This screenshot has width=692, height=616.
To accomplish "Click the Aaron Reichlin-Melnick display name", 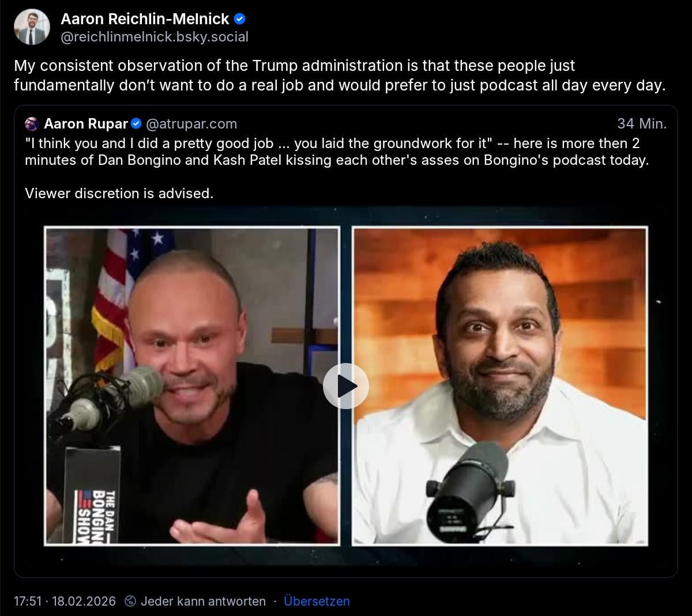I will tap(145, 19).
